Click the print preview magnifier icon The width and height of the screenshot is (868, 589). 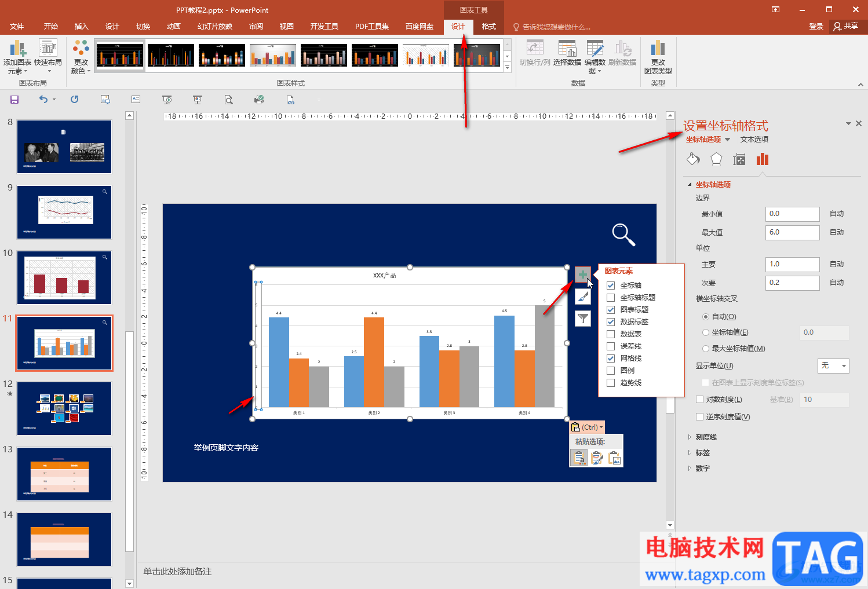click(228, 100)
